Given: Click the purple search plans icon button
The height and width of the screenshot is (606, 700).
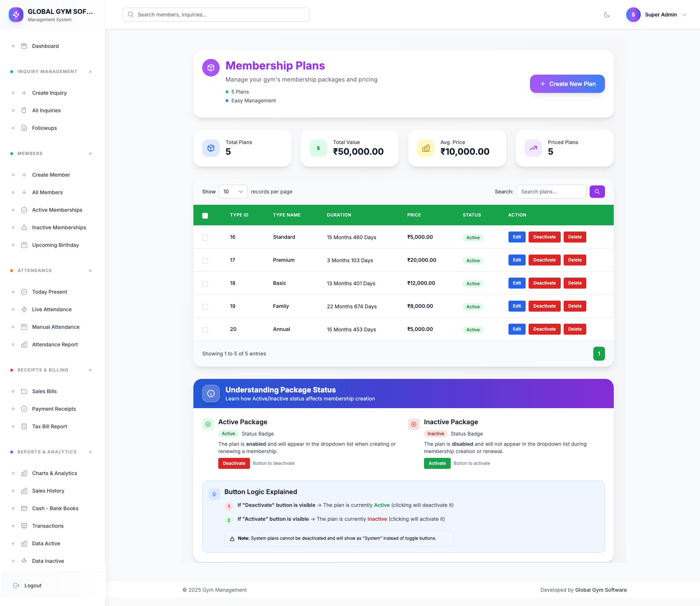Looking at the screenshot, I should click(597, 192).
